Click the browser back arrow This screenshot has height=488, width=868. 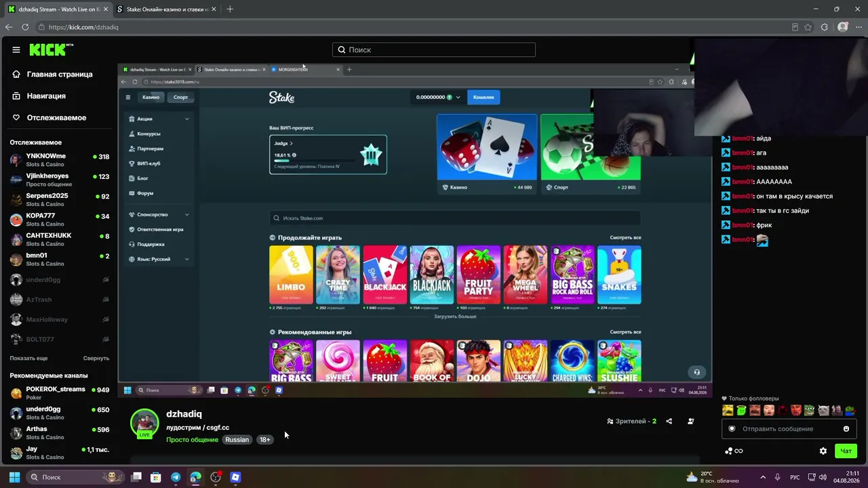8,27
